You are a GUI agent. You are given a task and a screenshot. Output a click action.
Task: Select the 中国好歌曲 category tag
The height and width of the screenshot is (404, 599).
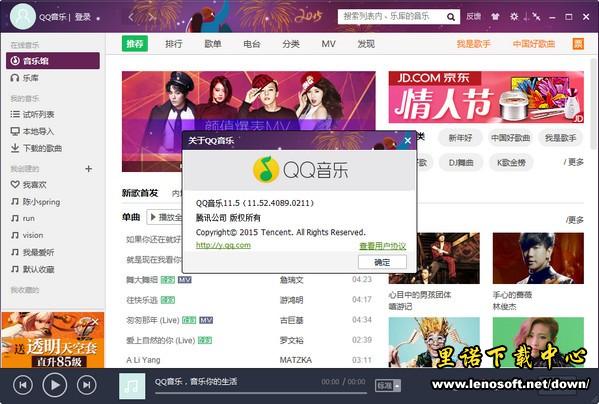point(510,138)
